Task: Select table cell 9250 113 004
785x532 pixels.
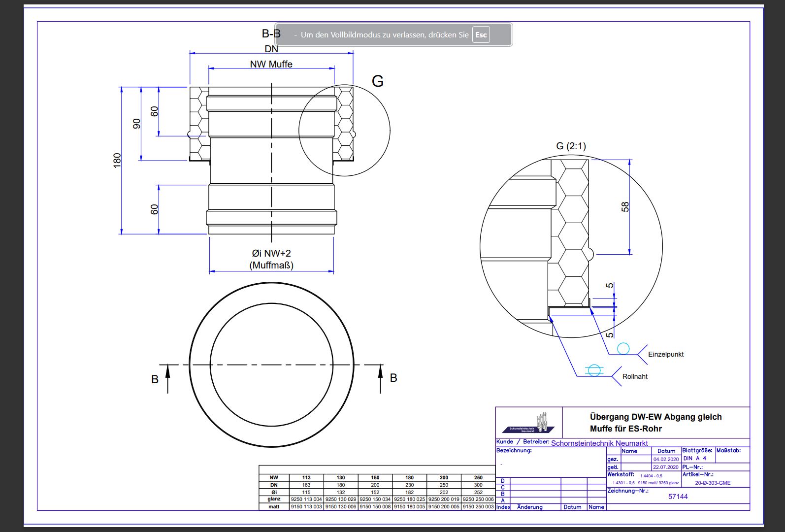Action: (306, 499)
